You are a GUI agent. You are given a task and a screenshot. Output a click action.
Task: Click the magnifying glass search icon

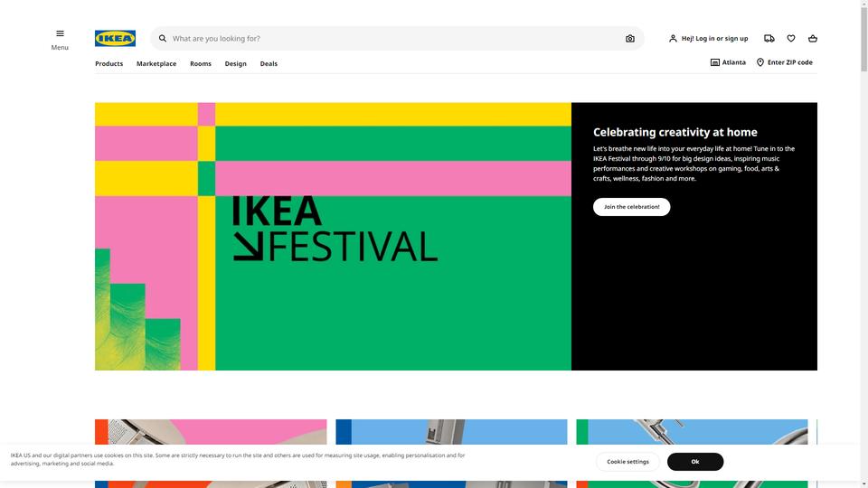163,39
